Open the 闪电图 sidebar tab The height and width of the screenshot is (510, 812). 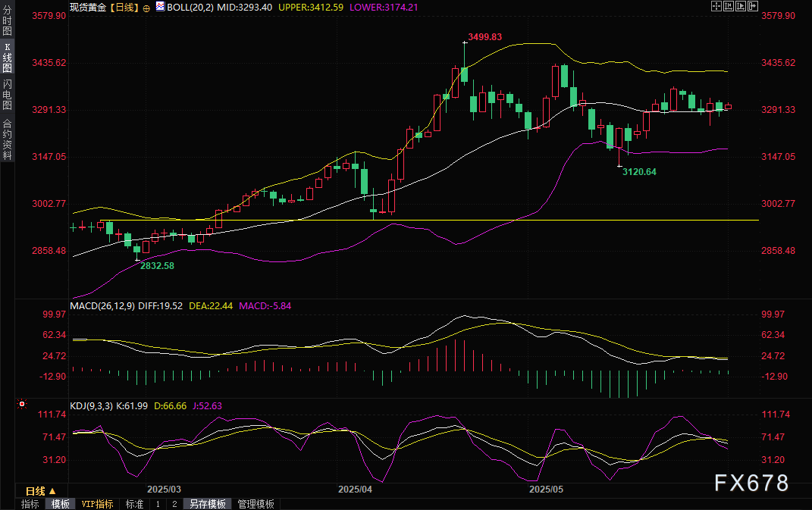coord(7,94)
